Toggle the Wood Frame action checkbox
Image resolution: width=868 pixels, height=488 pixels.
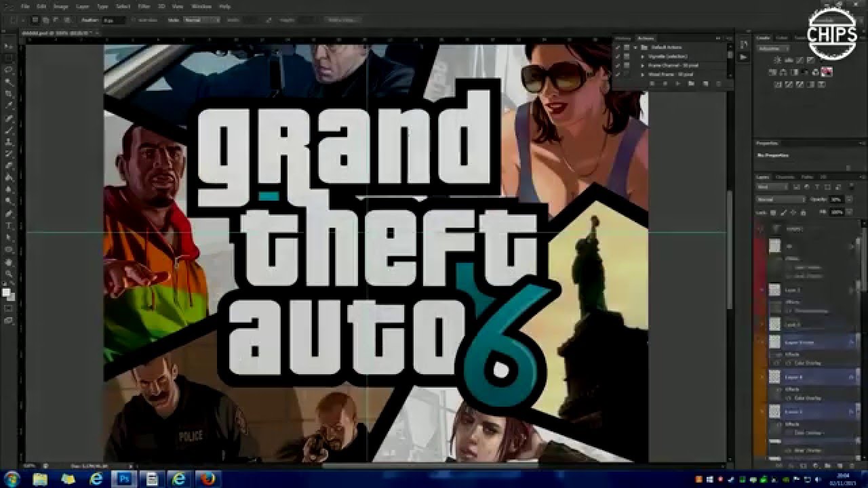tap(618, 74)
